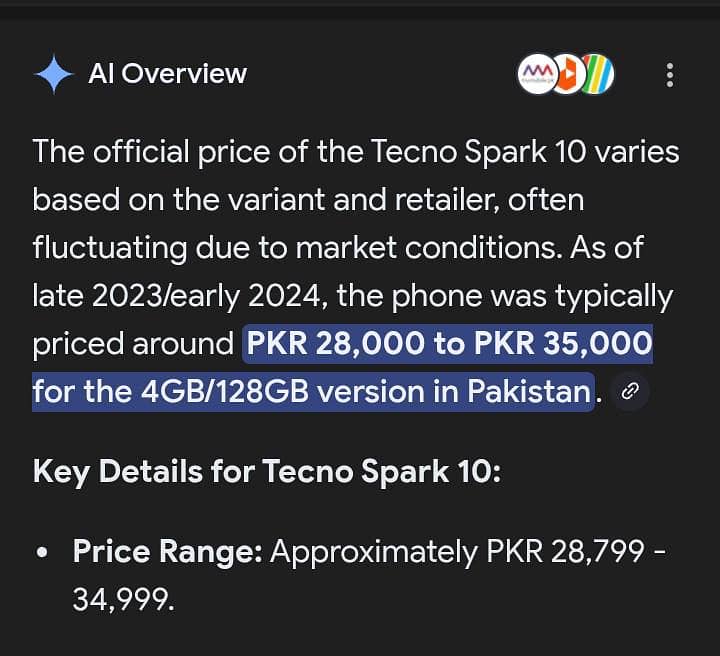The image size is (720, 656).
Task: Click the Key Details for Tecno Spark 10 heading
Action: 267,471
